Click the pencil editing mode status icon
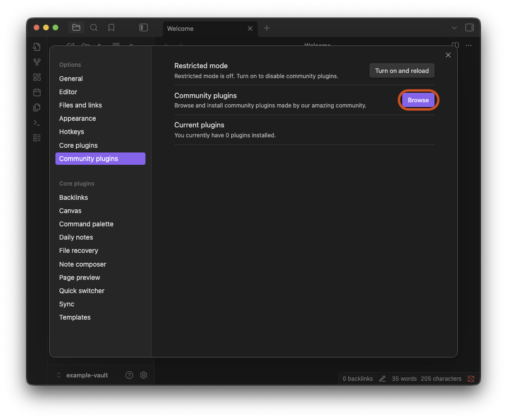Screen dimensions: 507x420 point(382,379)
